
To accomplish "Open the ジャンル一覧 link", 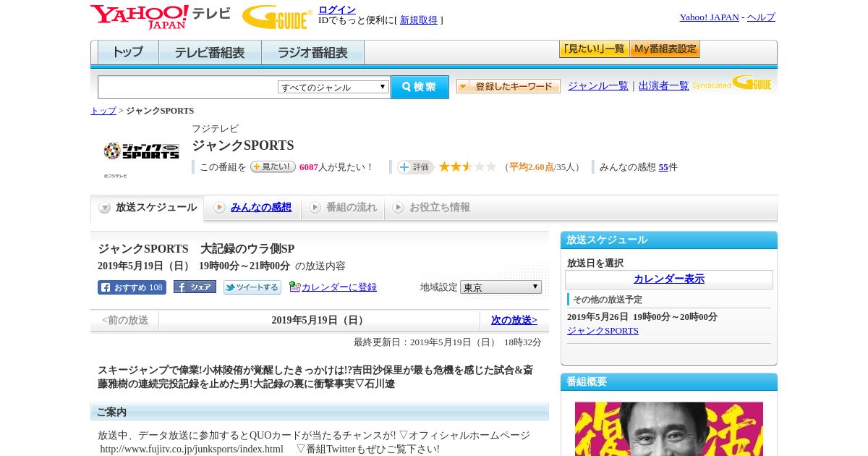I will 598,85.
